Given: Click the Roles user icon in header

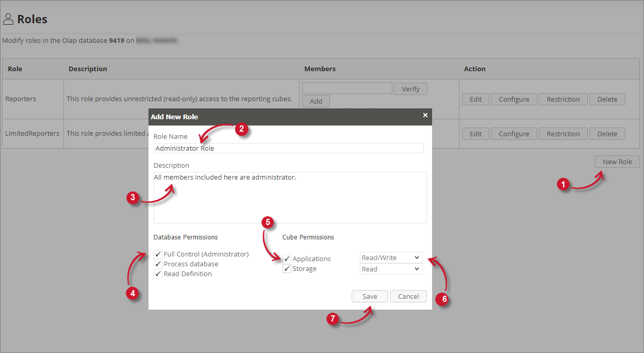Looking at the screenshot, I should (8, 20).
